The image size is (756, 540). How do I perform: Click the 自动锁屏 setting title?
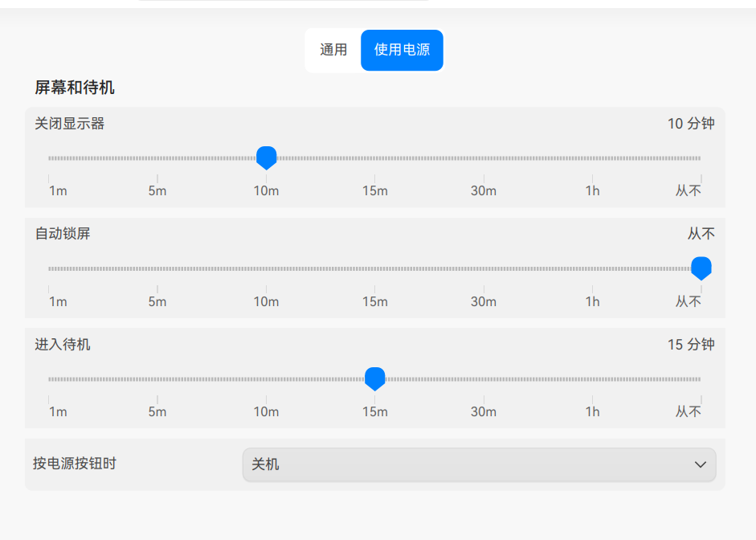click(x=63, y=234)
